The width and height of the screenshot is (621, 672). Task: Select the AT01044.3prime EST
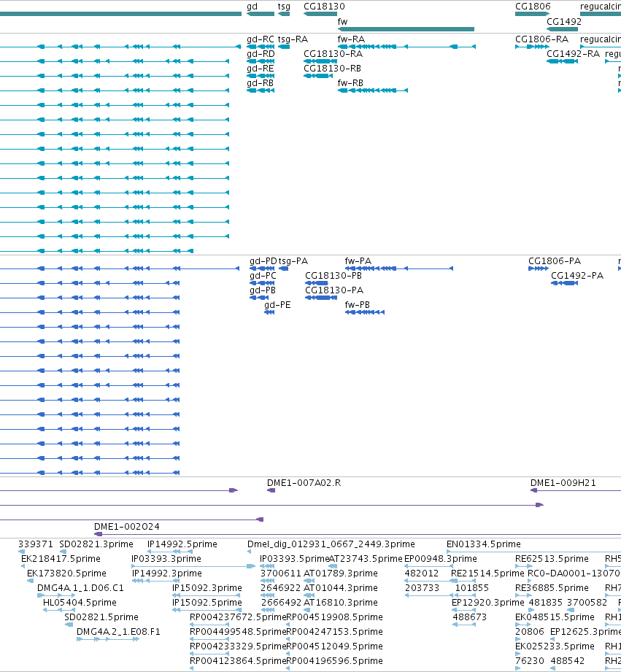pyautogui.click(x=309, y=595)
